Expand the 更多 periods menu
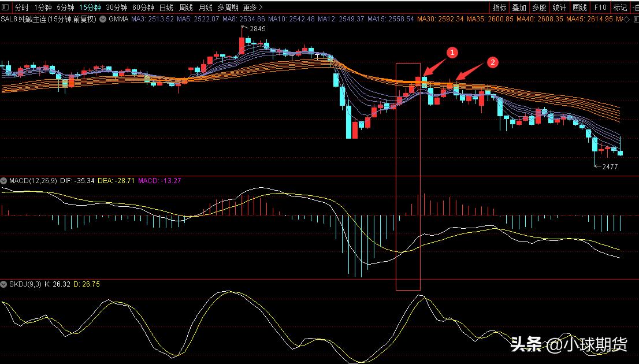 pyautogui.click(x=252, y=8)
